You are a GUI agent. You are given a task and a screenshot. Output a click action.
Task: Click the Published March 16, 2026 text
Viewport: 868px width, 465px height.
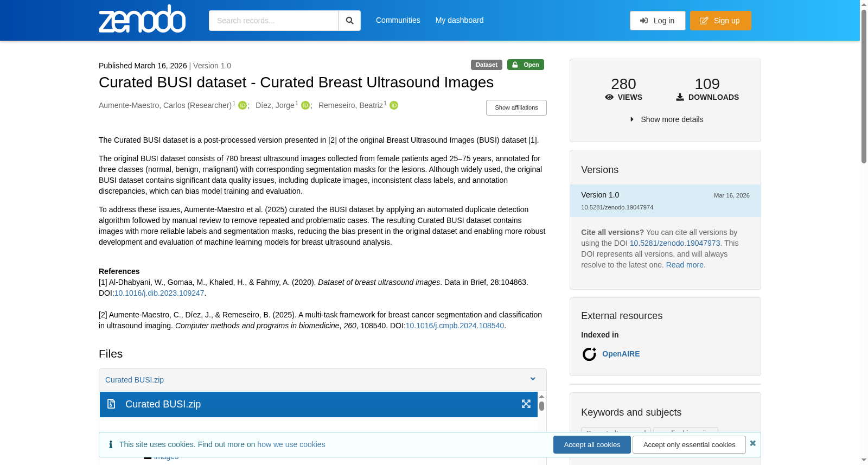pyautogui.click(x=143, y=66)
